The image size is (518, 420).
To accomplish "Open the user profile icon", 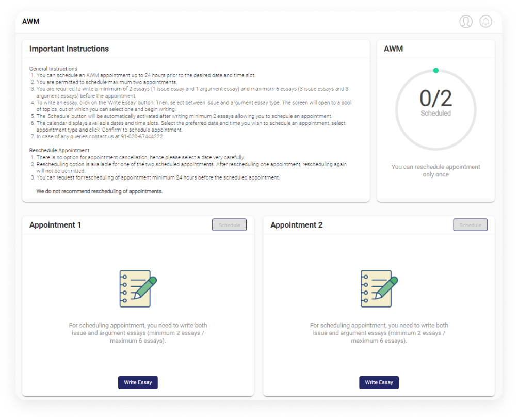I will [x=466, y=22].
